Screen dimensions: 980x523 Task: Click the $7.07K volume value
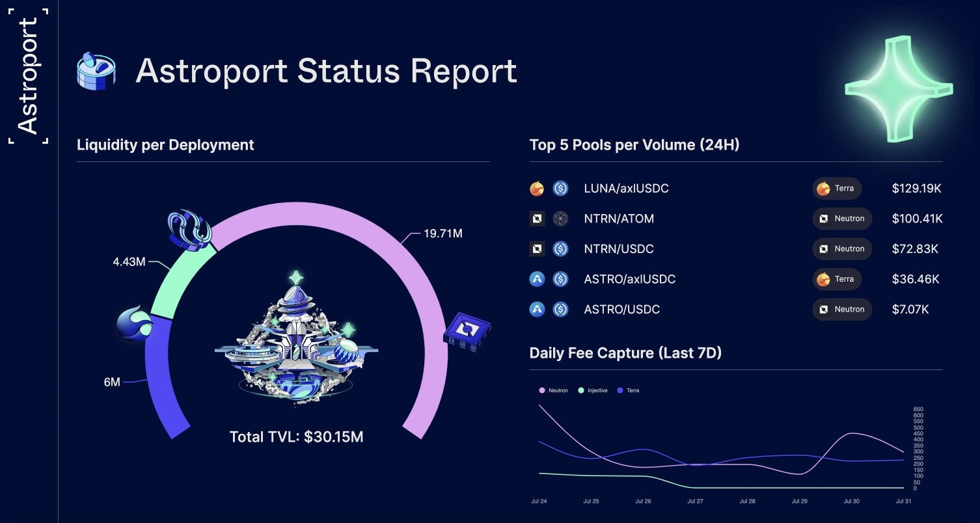point(910,309)
